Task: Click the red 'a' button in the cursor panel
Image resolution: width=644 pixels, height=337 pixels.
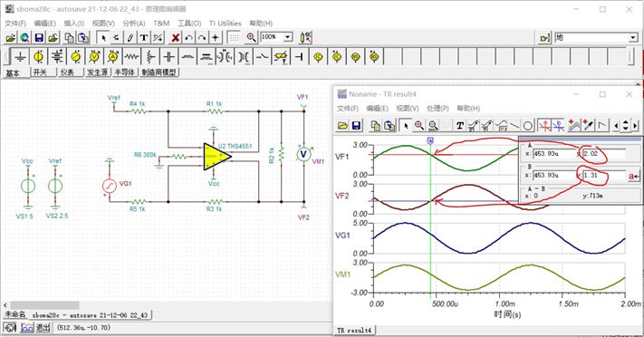Action: [633, 177]
